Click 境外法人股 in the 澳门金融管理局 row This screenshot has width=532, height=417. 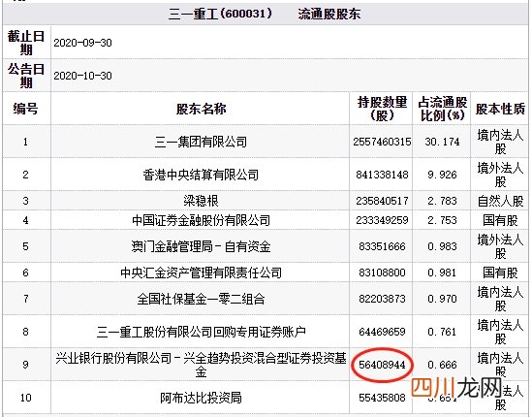pyautogui.click(x=500, y=246)
